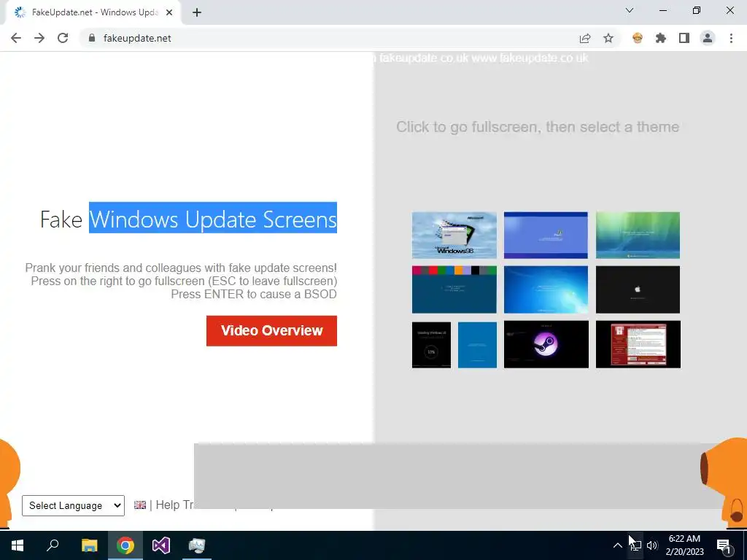Toggle Chrome side panel

pyautogui.click(x=684, y=38)
